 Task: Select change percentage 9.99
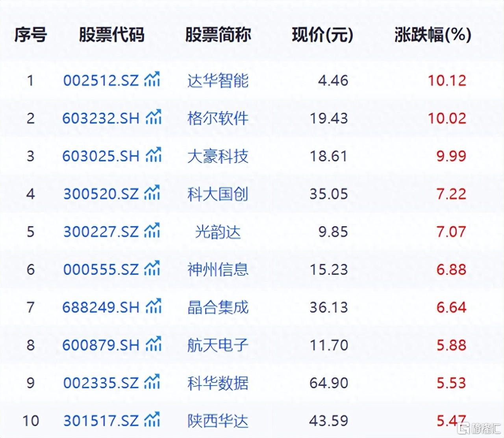451,156
